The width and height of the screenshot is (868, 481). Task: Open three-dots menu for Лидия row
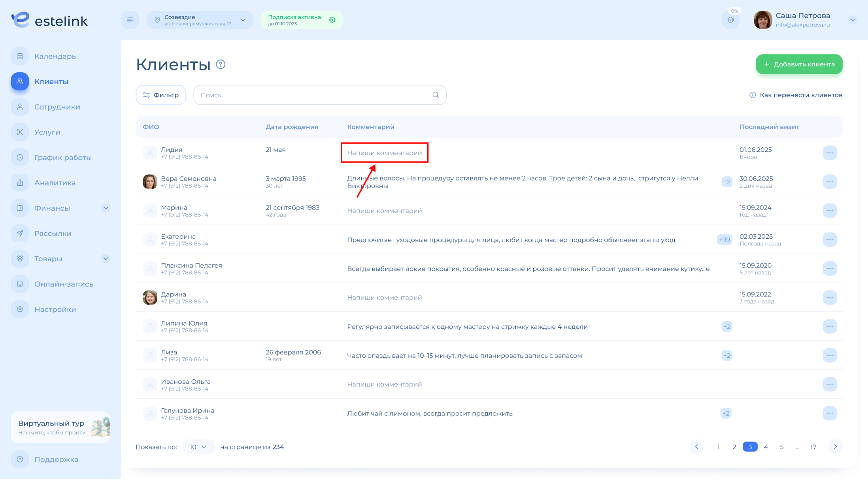point(830,153)
